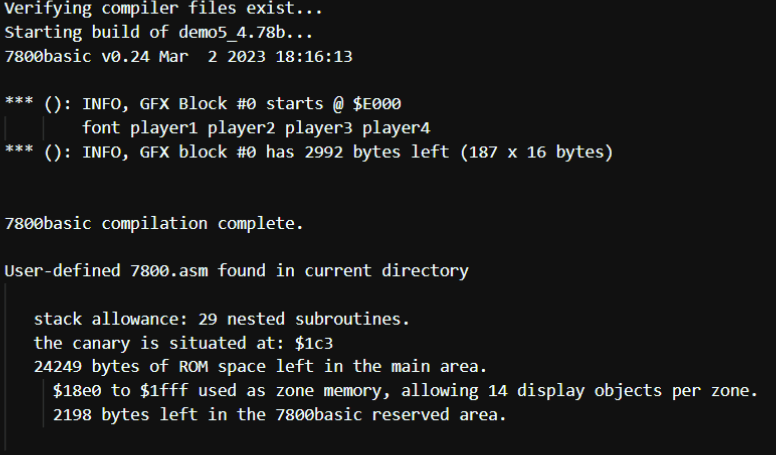Image resolution: width=776 pixels, height=457 pixels.
Task: Click the "Starting build of demo5_4.78b..." line
Action: (x=130, y=35)
